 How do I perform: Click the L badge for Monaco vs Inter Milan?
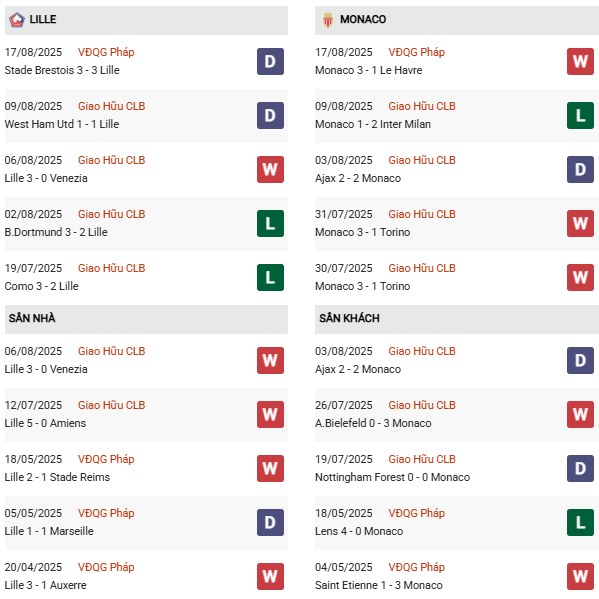click(x=580, y=115)
